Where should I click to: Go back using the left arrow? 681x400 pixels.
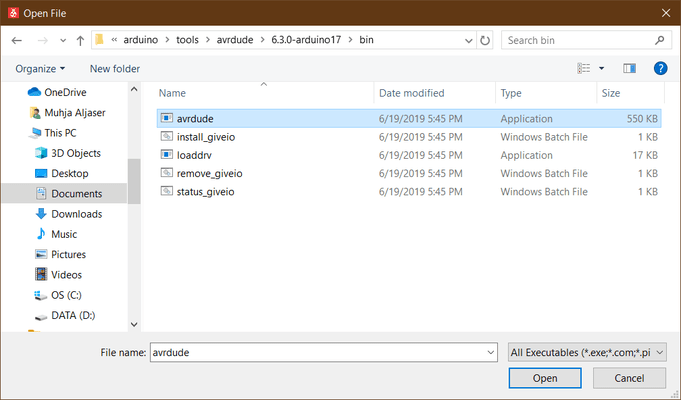(x=17, y=40)
